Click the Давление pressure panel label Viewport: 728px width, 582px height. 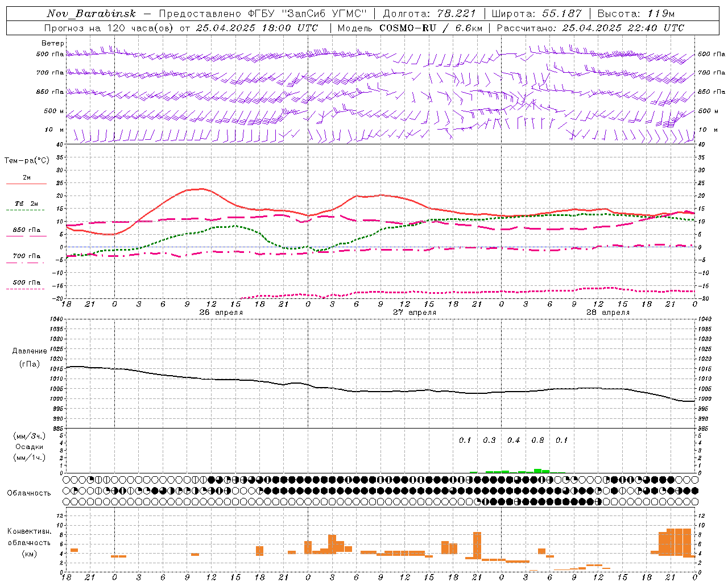click(x=30, y=351)
